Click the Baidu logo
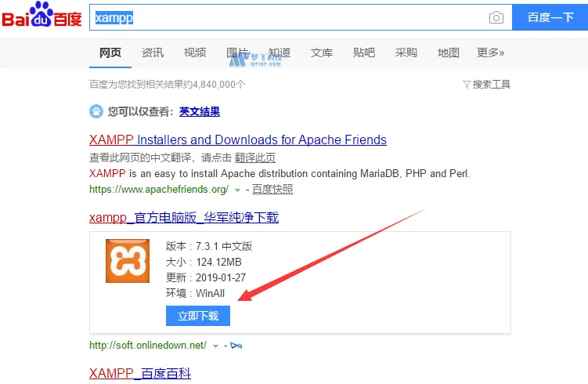Image resolution: width=588 pixels, height=384 pixels. tap(42, 15)
